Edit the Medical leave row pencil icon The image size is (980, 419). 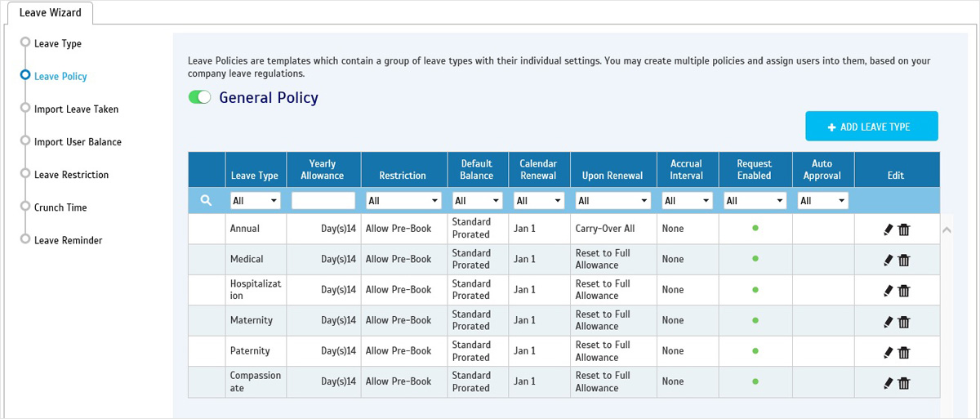(889, 260)
